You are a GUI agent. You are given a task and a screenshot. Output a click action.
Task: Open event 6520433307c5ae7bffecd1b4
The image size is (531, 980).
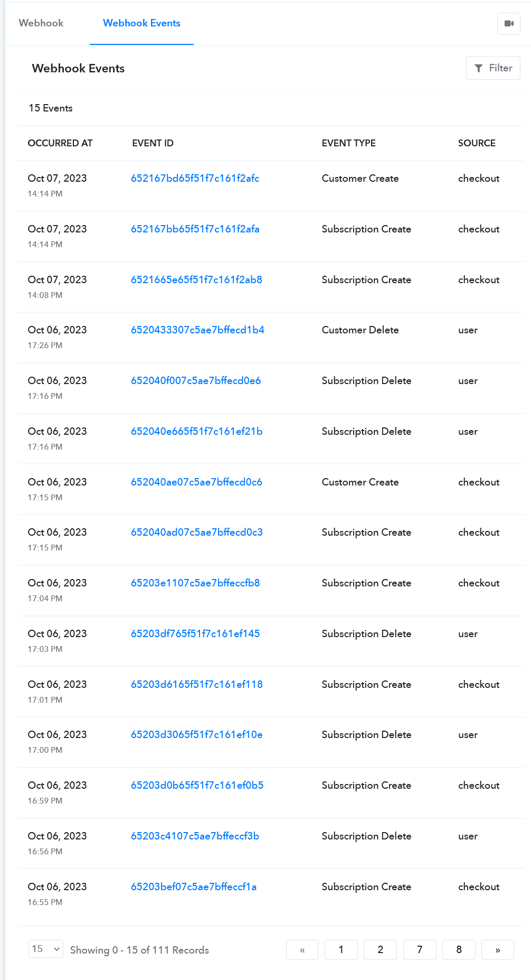click(197, 330)
